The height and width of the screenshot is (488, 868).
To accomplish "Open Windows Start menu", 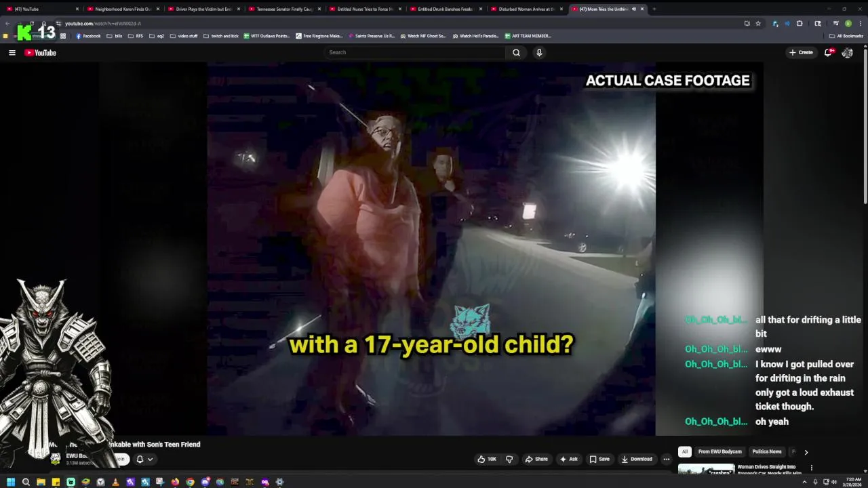I will tap(11, 482).
